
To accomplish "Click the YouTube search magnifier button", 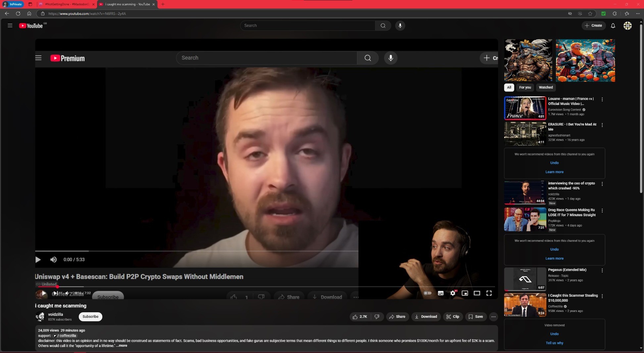I will (x=383, y=25).
